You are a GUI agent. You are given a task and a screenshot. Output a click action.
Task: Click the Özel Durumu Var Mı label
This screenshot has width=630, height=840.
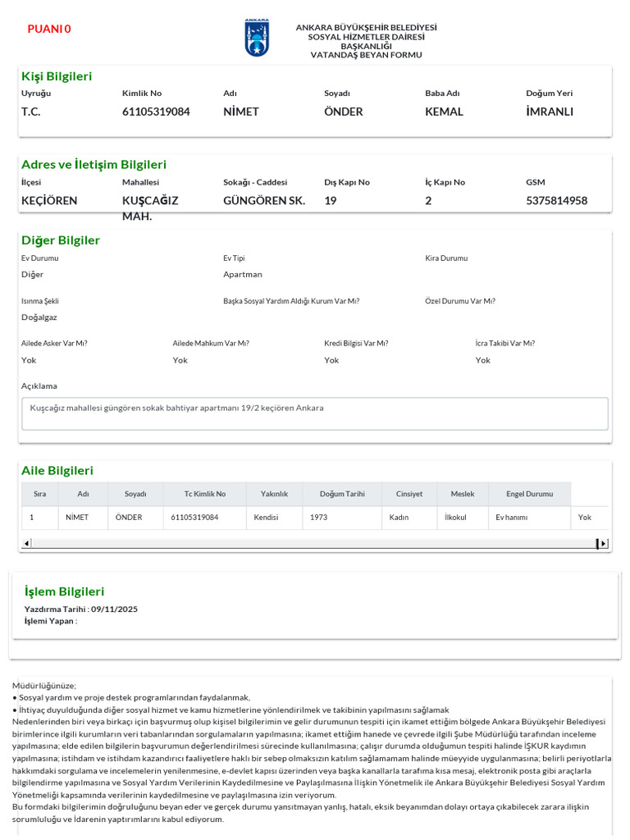pyautogui.click(x=460, y=301)
